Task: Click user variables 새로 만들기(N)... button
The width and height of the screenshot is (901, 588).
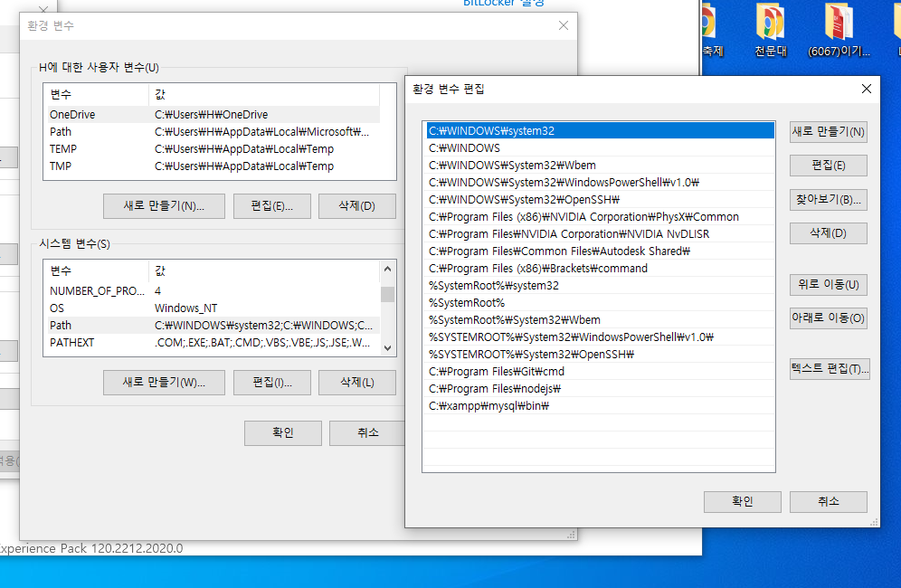Action: [x=164, y=205]
